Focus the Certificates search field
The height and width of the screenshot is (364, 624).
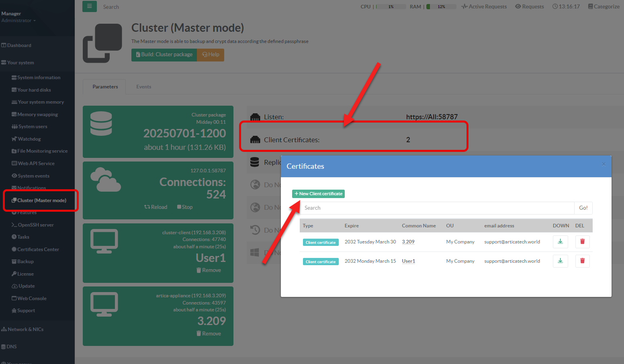tap(437, 208)
